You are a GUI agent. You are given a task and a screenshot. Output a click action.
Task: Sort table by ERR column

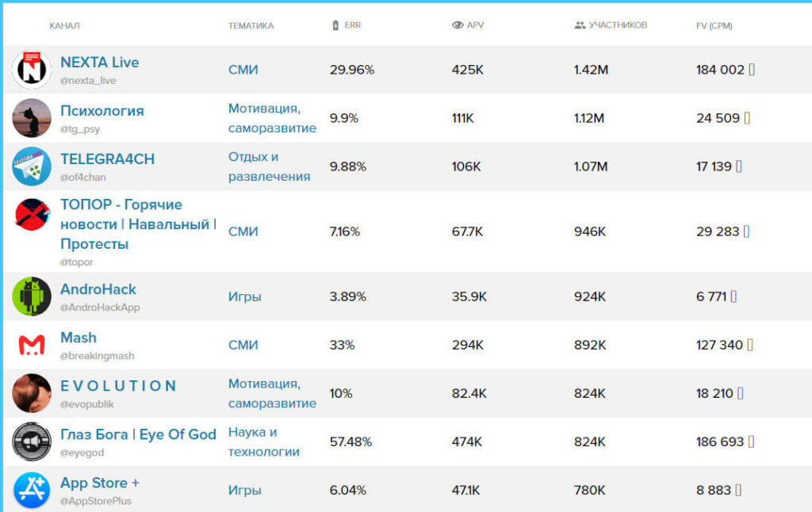(352, 25)
